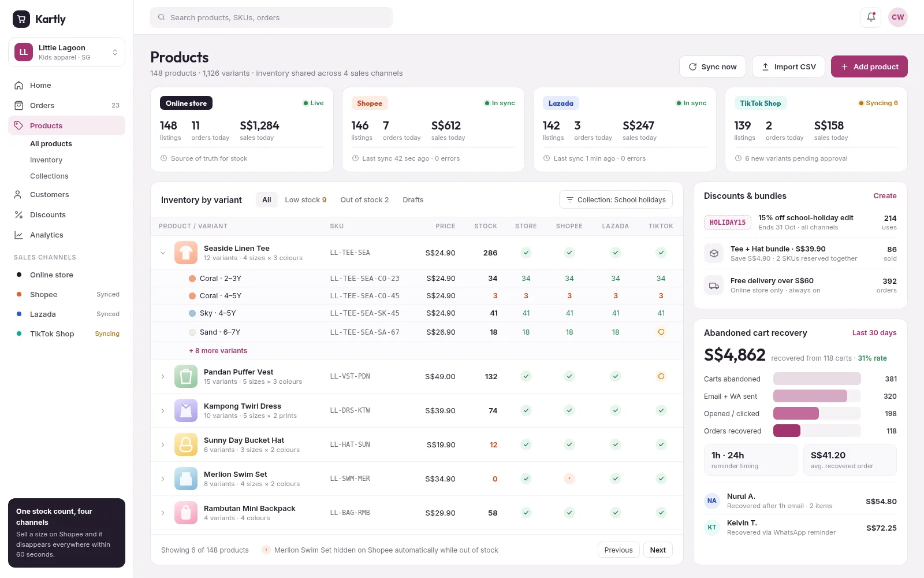Open the Collection: School holidays filter

pos(616,199)
